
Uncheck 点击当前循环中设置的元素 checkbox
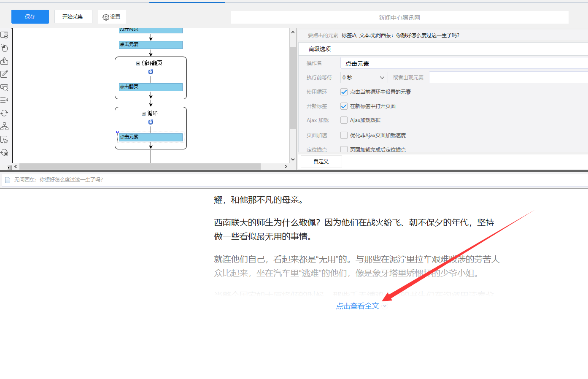344,92
